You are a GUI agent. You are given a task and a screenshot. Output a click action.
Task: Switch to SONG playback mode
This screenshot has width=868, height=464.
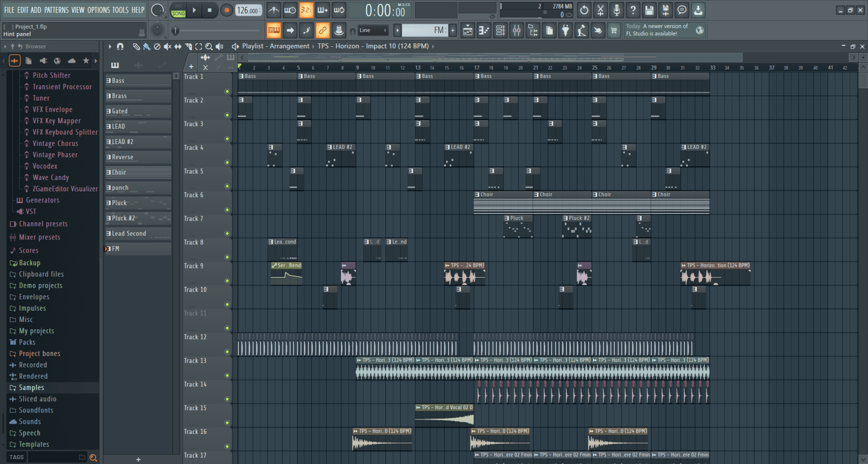178,13
